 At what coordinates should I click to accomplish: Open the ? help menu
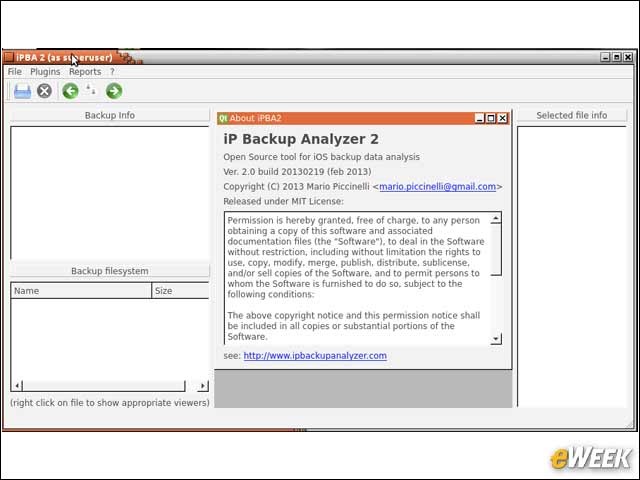[x=112, y=72]
